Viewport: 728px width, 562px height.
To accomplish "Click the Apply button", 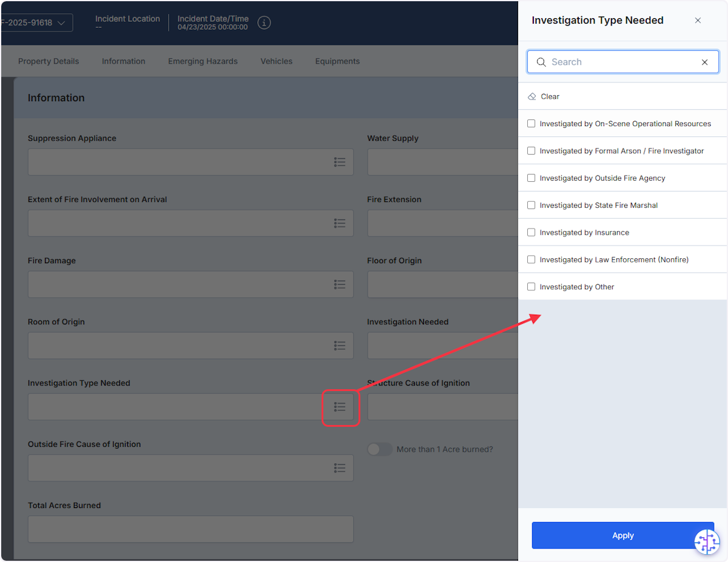I will (623, 535).
